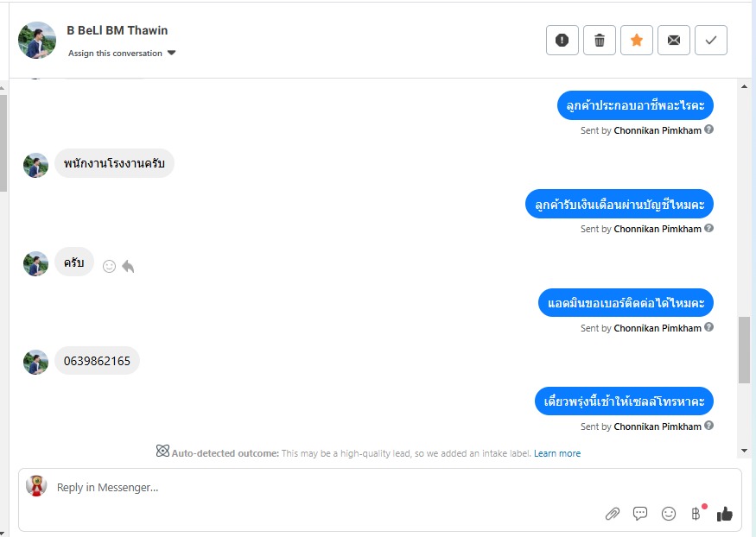
Task: Mark conversation as done with the checkmark
Action: pos(711,41)
